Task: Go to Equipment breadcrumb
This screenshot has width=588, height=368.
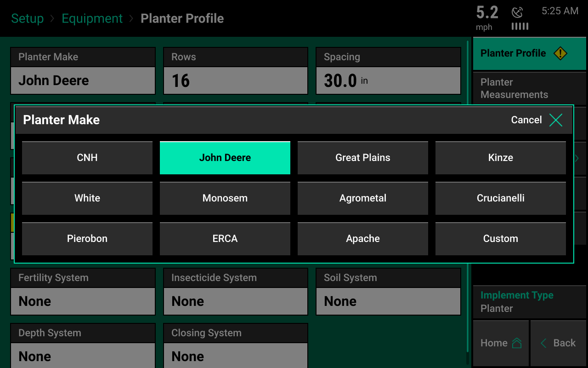Action: point(92,19)
